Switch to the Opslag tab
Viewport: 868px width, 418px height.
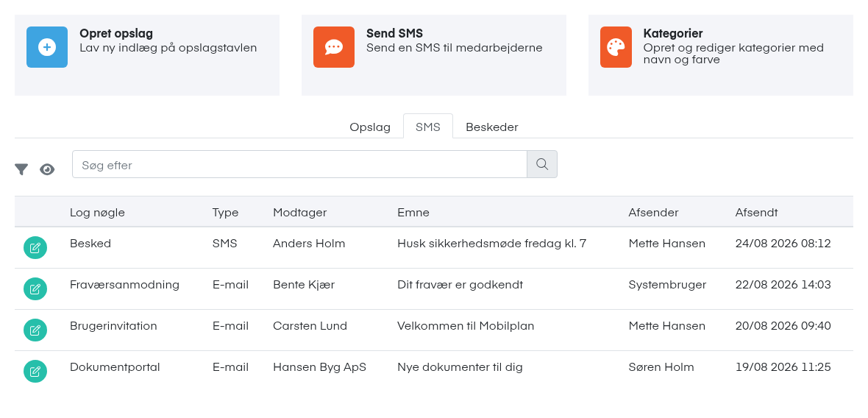370,127
